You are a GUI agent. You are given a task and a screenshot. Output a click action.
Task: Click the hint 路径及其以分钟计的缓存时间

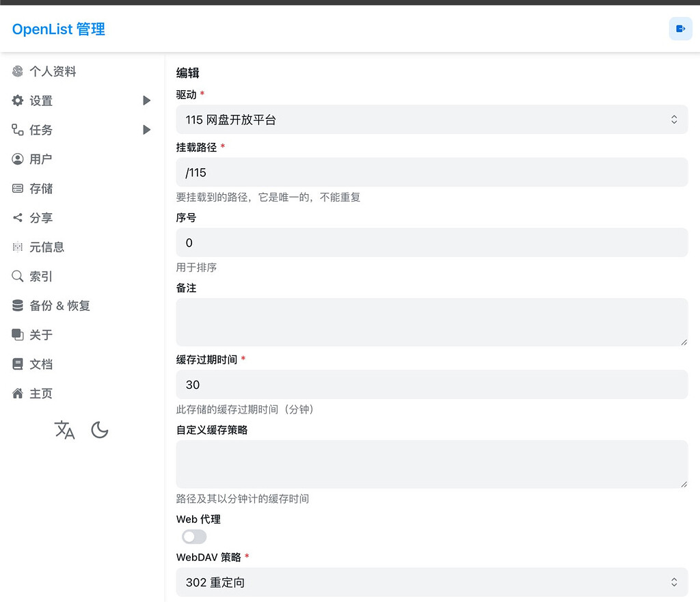tap(243, 498)
